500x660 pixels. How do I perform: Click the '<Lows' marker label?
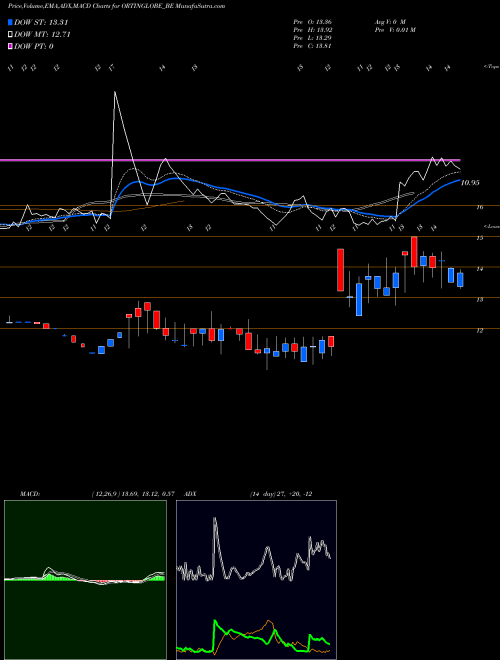click(491, 226)
